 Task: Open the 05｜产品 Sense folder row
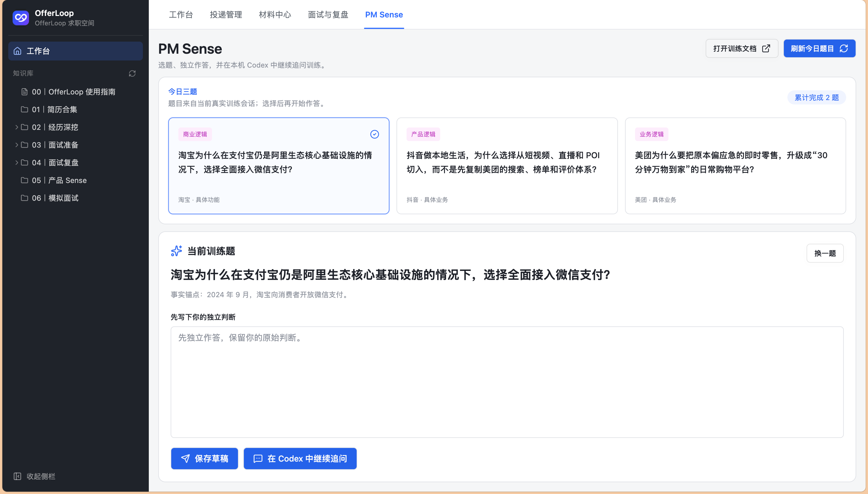coord(75,180)
